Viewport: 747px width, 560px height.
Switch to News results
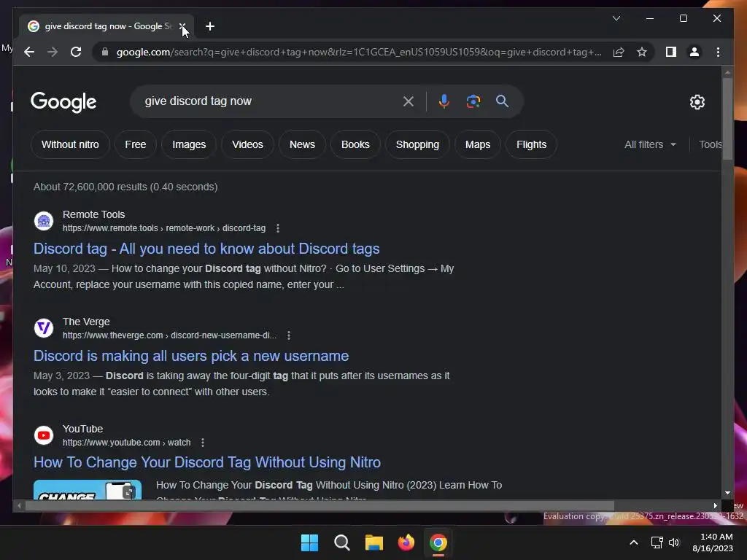(302, 144)
